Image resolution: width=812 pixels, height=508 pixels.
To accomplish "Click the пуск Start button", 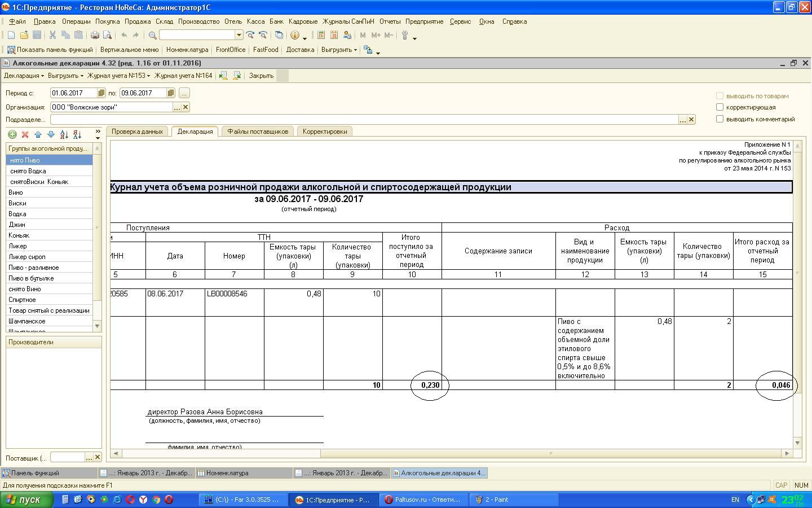I will click(x=27, y=500).
